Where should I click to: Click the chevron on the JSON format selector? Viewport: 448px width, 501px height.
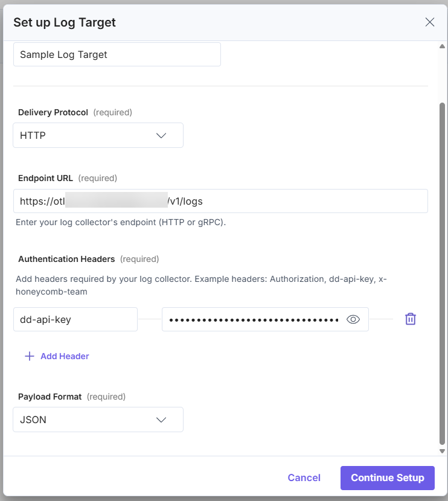point(161,419)
